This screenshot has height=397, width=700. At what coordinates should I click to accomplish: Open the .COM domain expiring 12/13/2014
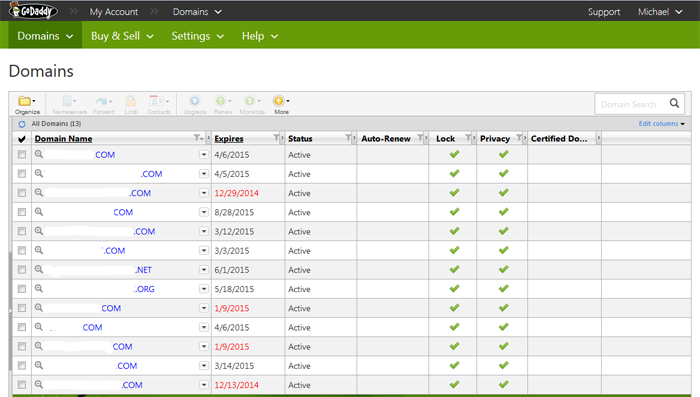tap(132, 385)
